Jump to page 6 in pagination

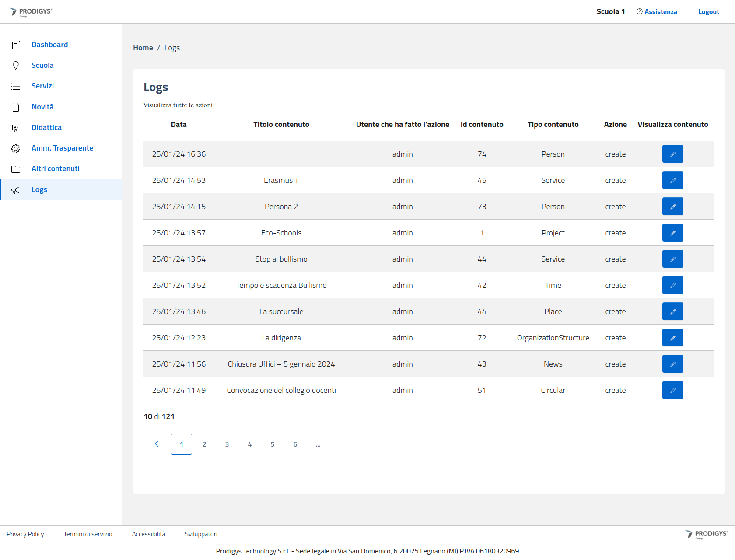point(295,444)
